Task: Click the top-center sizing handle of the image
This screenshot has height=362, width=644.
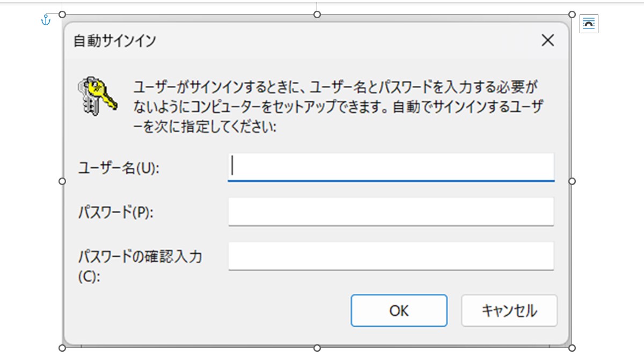Action: (x=317, y=14)
